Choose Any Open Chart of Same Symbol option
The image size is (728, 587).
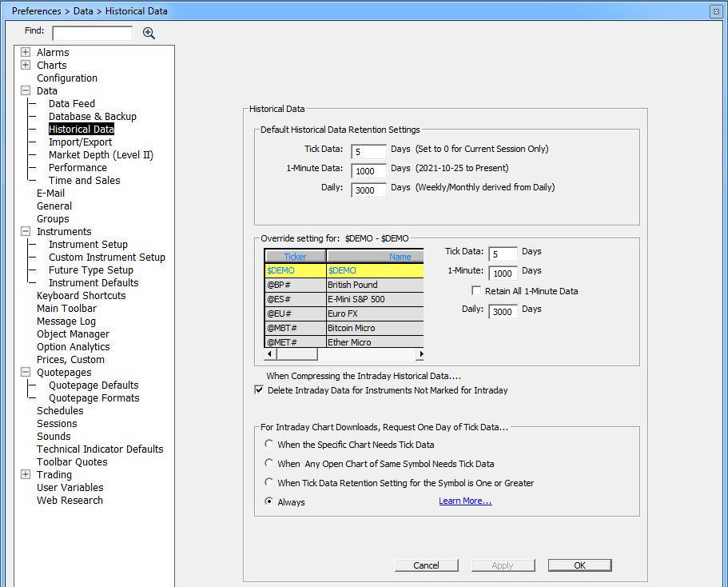pos(269,464)
